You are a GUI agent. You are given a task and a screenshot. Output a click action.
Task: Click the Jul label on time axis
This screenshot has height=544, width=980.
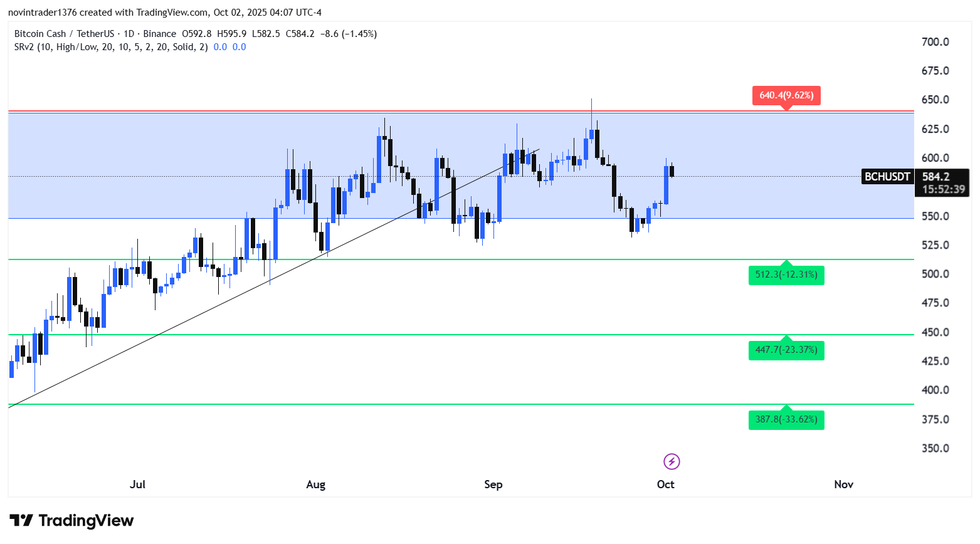137,484
